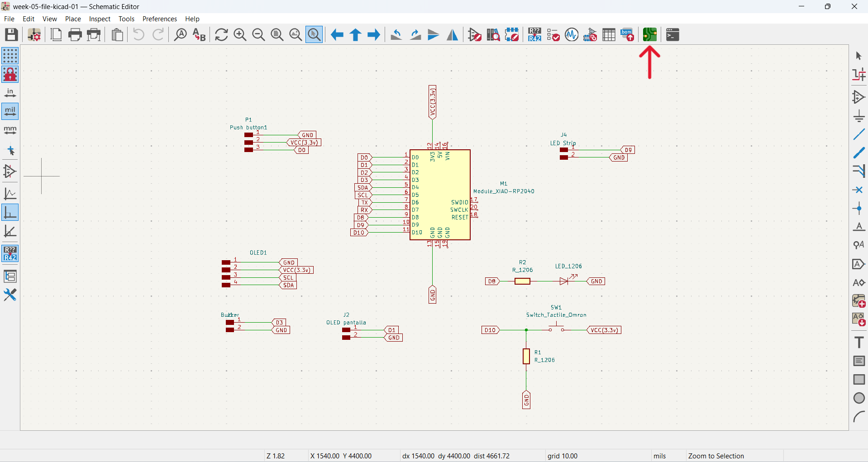The width and height of the screenshot is (868, 462).
Task: Run the Electrical Rules Checker
Action: pyautogui.click(x=553, y=34)
